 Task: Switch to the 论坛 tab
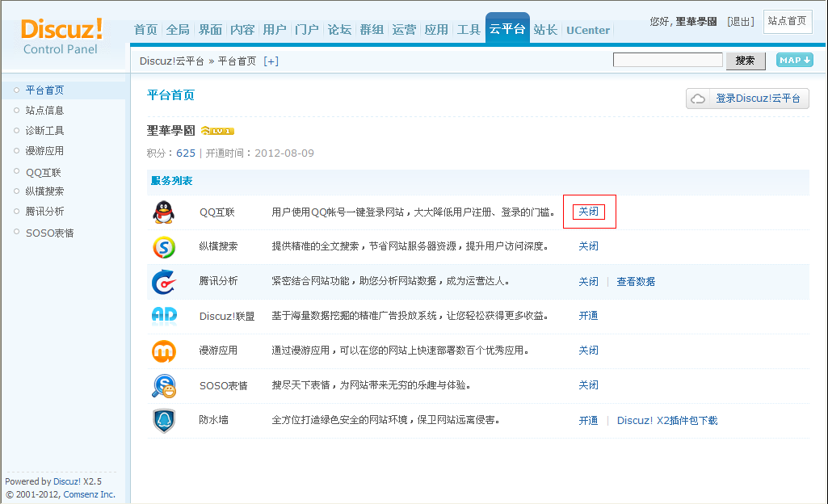click(x=339, y=29)
